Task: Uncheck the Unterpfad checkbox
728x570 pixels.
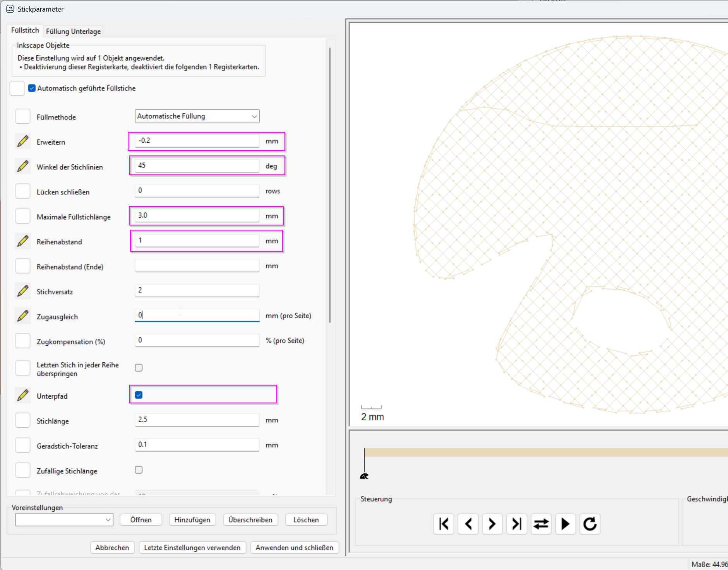Action: (x=139, y=395)
